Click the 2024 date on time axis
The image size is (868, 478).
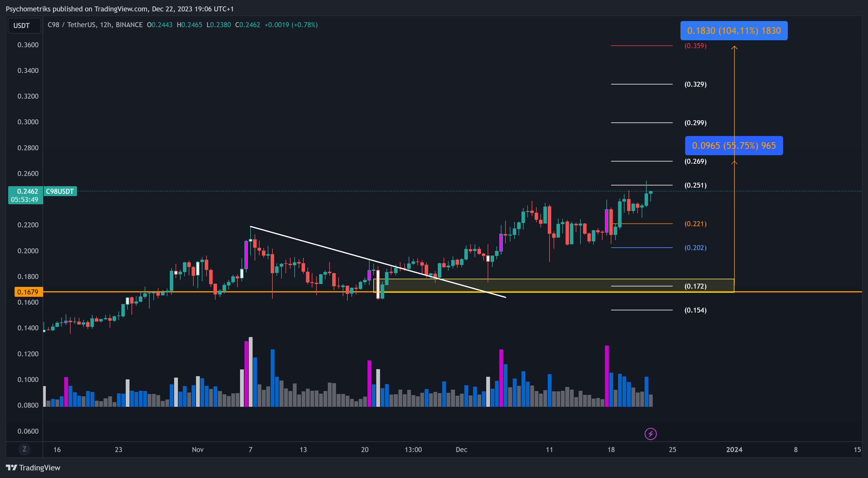tap(734, 449)
